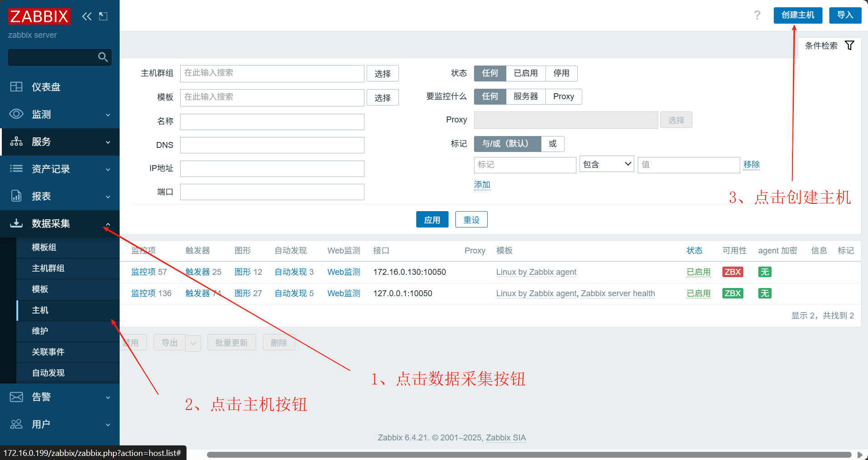
Task: Select 已启用 status filter
Action: pos(525,73)
